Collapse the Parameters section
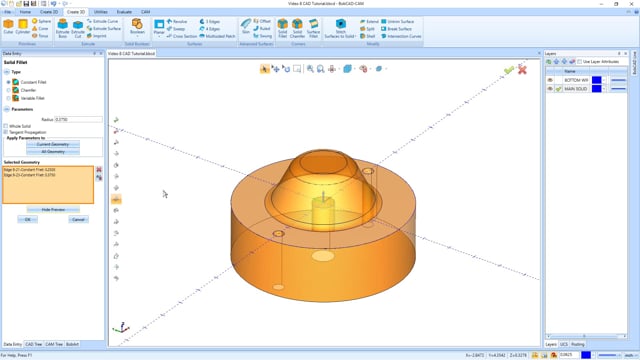The width and height of the screenshot is (640, 360). [7, 109]
